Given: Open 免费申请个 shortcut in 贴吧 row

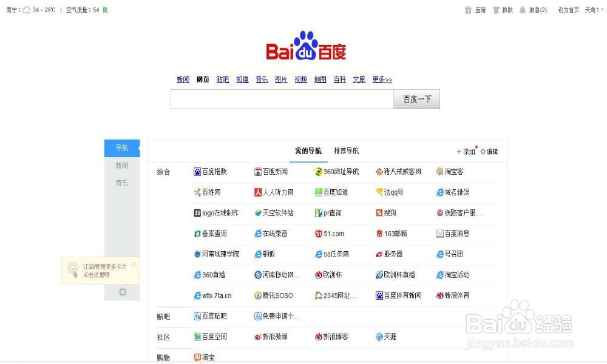Looking at the screenshot, I should click(x=277, y=316).
